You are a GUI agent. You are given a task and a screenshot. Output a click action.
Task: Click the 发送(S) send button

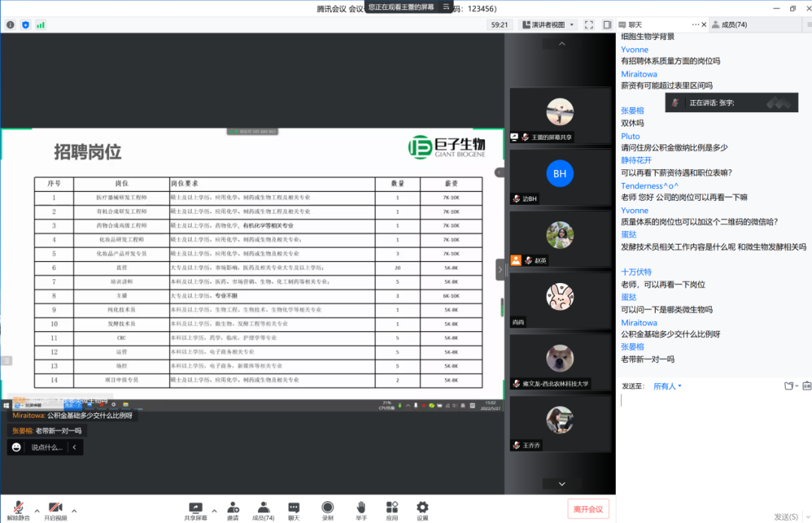(x=786, y=516)
